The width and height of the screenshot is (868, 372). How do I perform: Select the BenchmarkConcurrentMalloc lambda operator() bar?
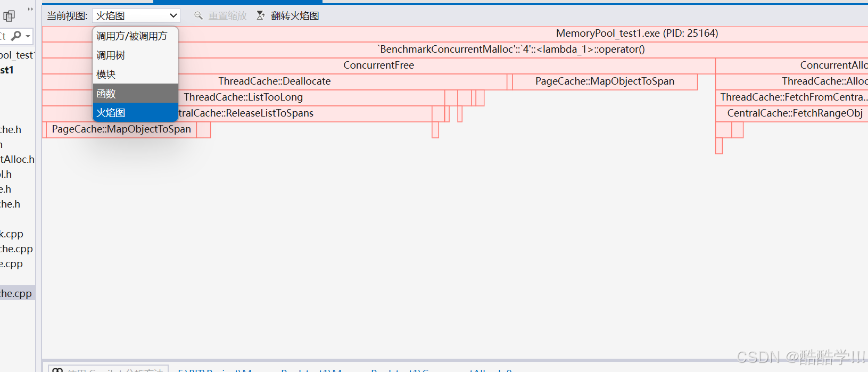coord(455,49)
